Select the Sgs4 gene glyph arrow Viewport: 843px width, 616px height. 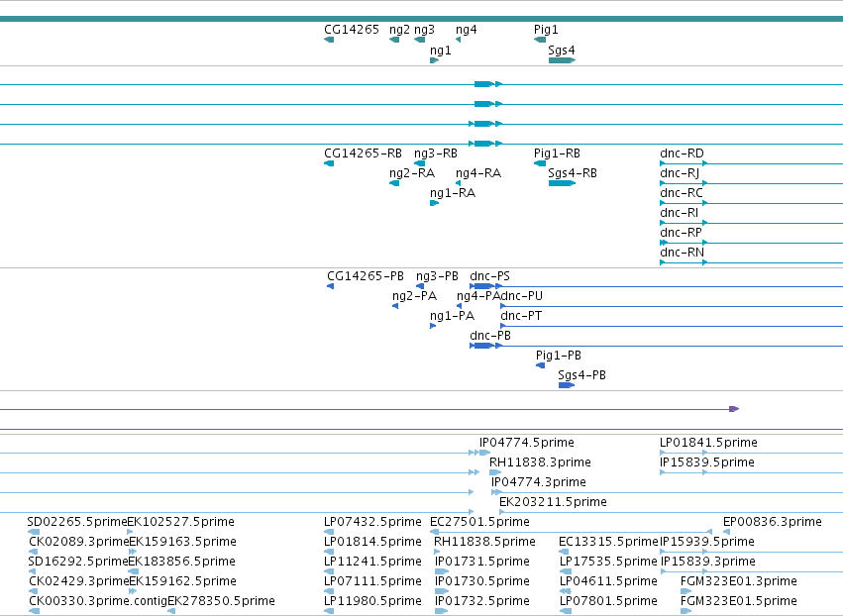click(x=563, y=60)
